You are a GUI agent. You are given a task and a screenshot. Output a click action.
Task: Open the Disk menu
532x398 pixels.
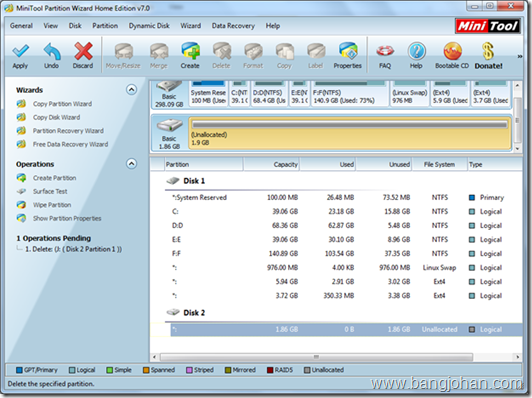75,26
